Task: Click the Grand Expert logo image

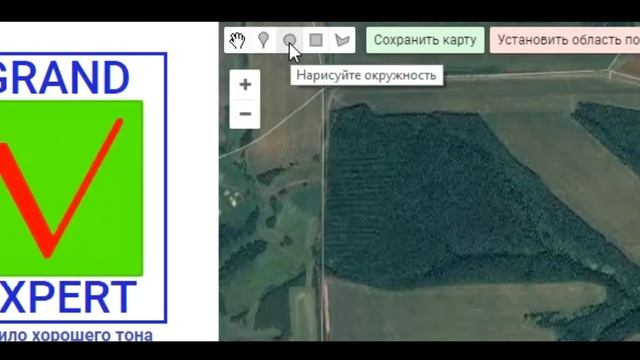Action: pos(83,188)
